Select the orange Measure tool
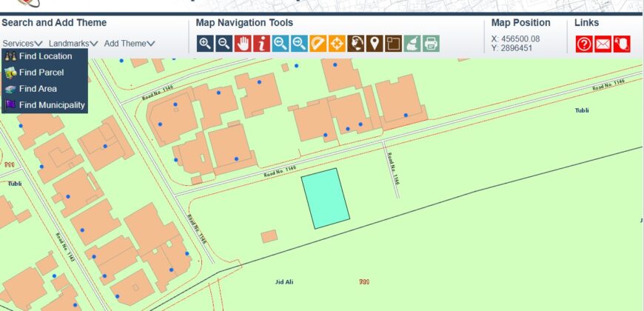This screenshot has height=311, width=644. coord(318,43)
